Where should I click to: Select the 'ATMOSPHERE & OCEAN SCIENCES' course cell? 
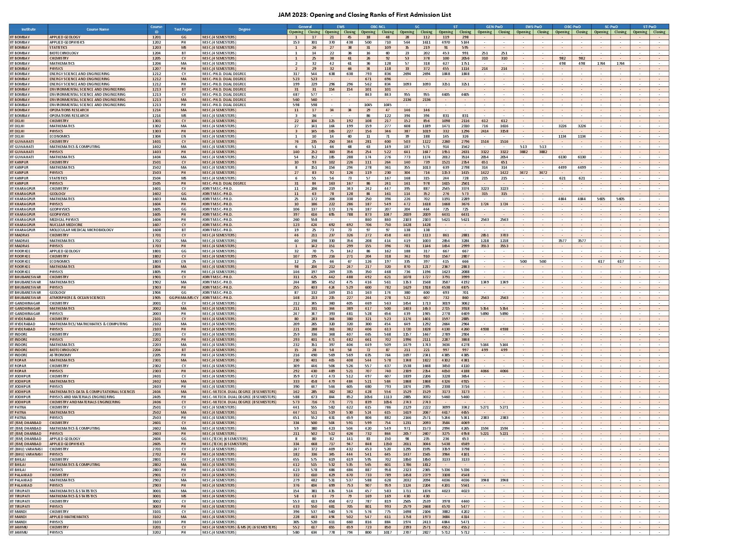[x=98, y=298]
